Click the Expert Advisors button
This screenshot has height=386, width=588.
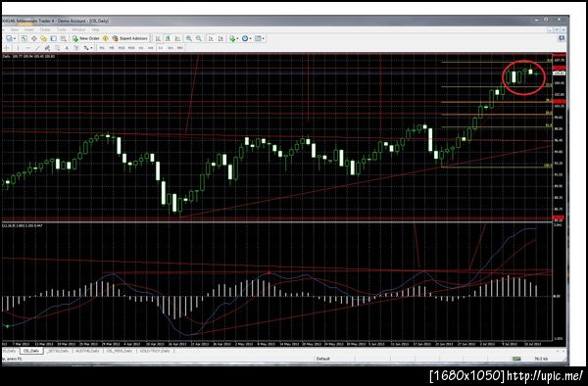point(130,38)
